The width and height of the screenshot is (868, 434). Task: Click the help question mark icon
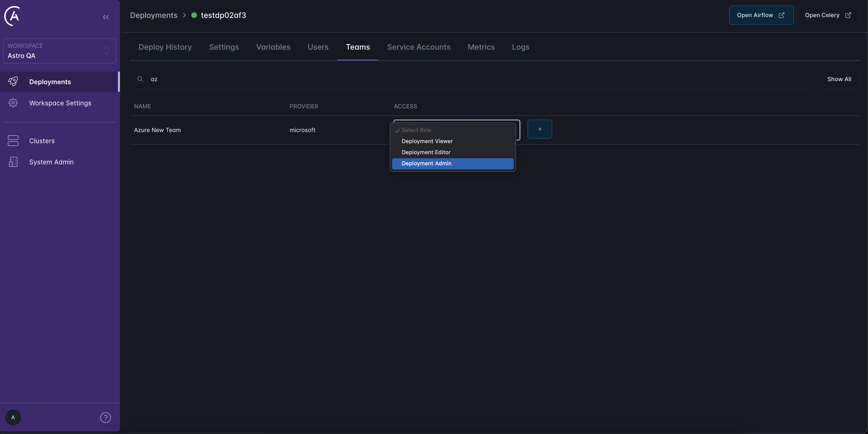(105, 417)
